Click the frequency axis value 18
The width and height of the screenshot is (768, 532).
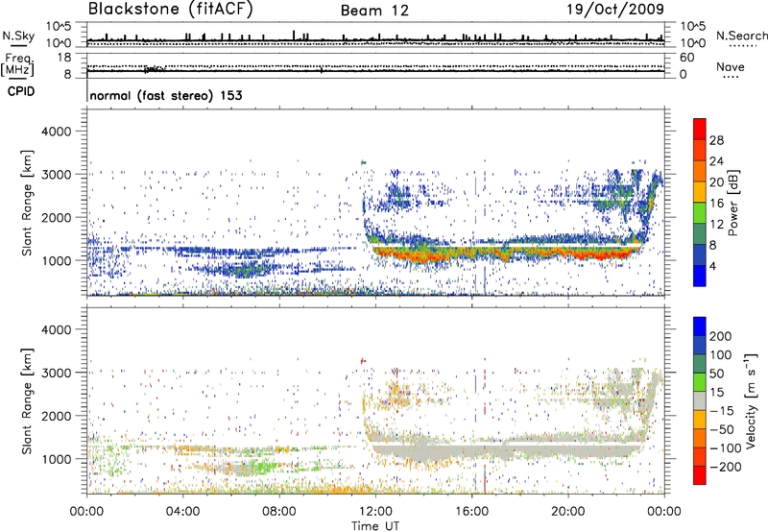(x=64, y=58)
